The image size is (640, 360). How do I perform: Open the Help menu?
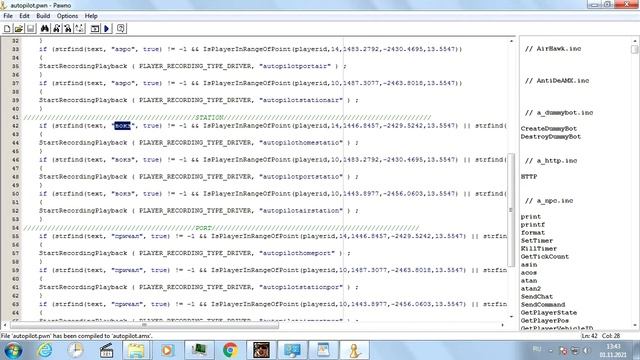click(91, 16)
